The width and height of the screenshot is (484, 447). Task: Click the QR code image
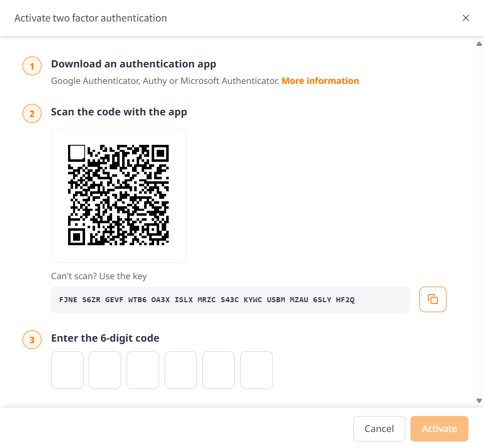(118, 195)
